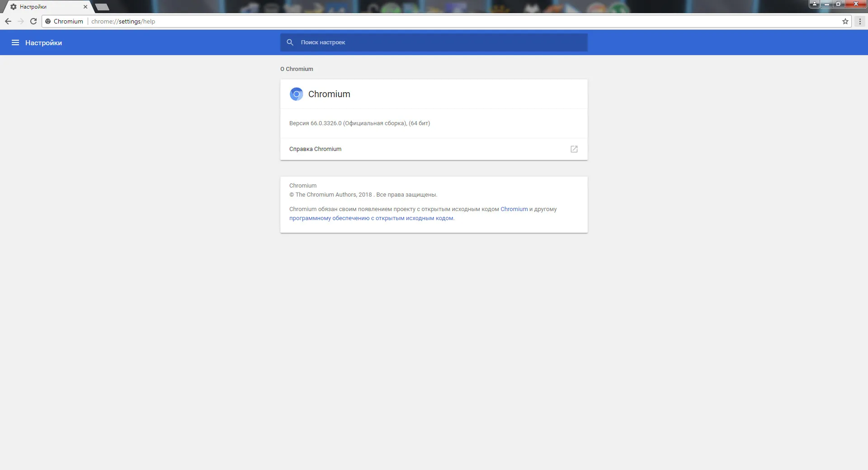This screenshot has width=868, height=470.
Task: Open a new tab
Action: pos(102,7)
